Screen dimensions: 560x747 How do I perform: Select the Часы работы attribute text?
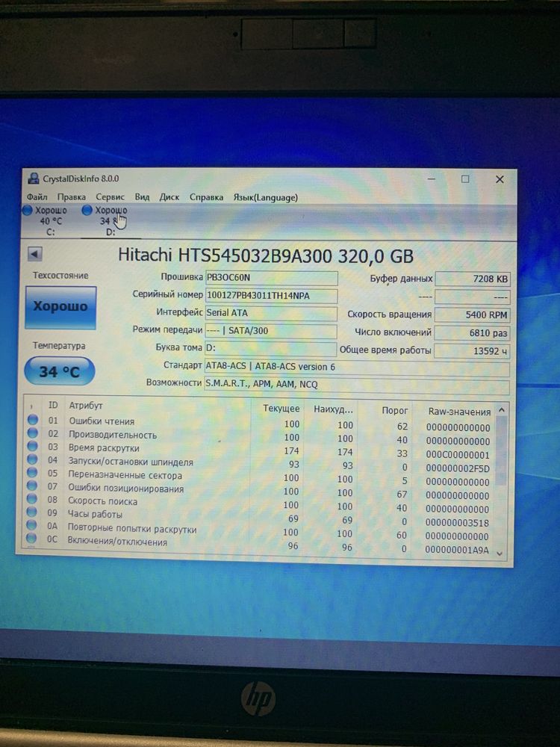(x=95, y=515)
